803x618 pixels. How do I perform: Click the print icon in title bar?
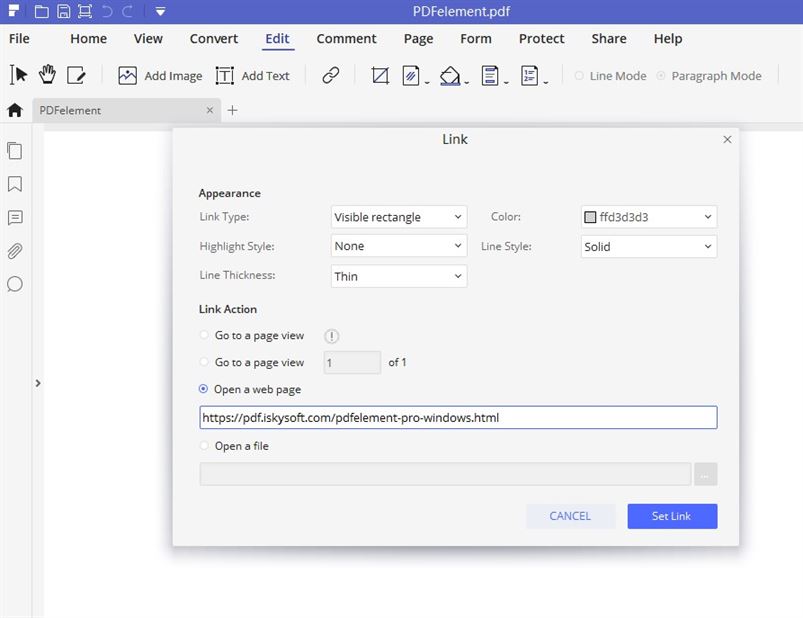pyautogui.click(x=85, y=11)
